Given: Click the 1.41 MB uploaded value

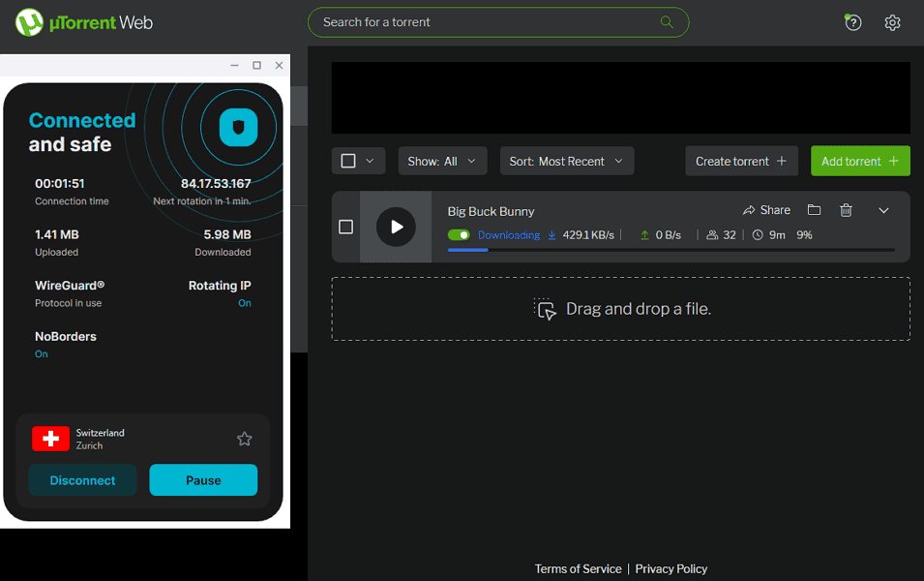Looking at the screenshot, I should (x=56, y=234).
